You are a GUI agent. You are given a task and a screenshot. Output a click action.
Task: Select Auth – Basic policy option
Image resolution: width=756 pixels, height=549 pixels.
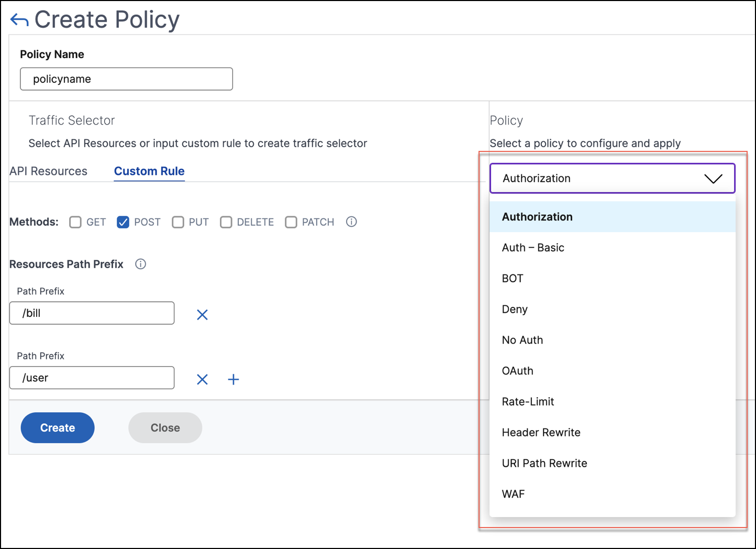(613, 248)
